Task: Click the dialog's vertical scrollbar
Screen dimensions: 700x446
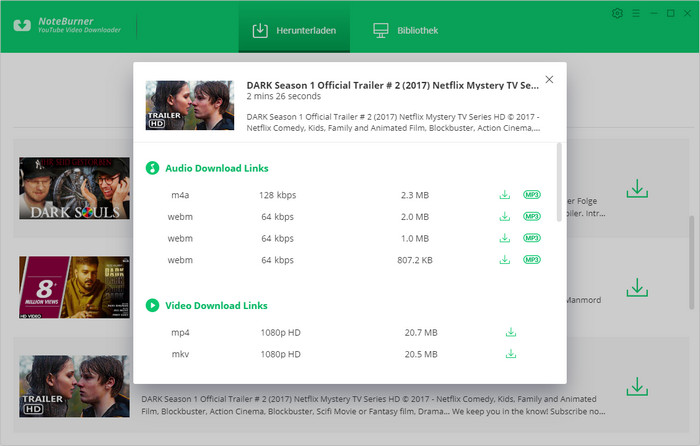Action: point(559,182)
